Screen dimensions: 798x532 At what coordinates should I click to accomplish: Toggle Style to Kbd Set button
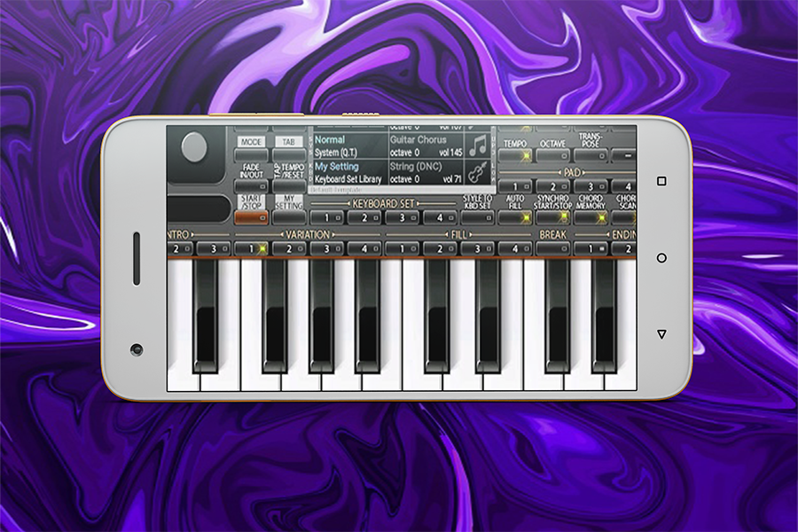477,218
